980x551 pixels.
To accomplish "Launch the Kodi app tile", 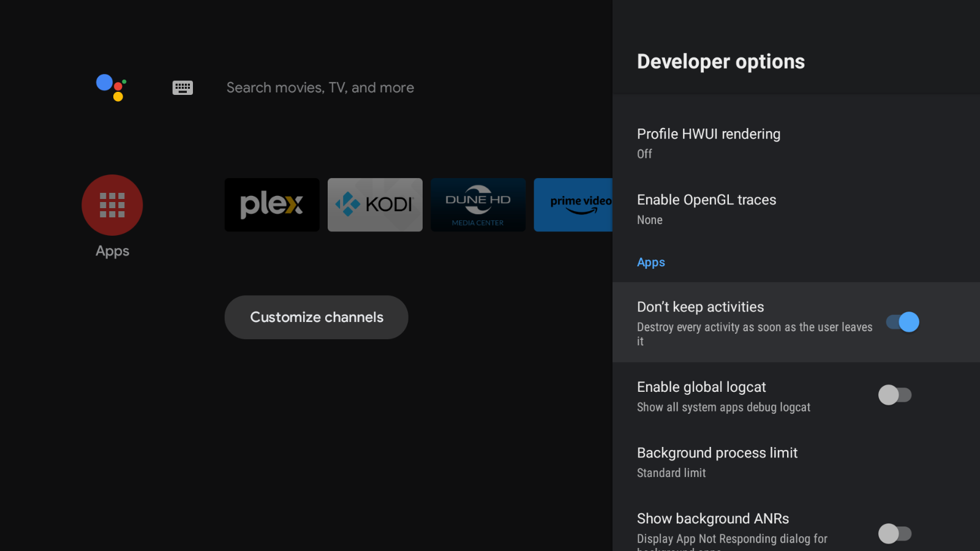I will pos(375,205).
